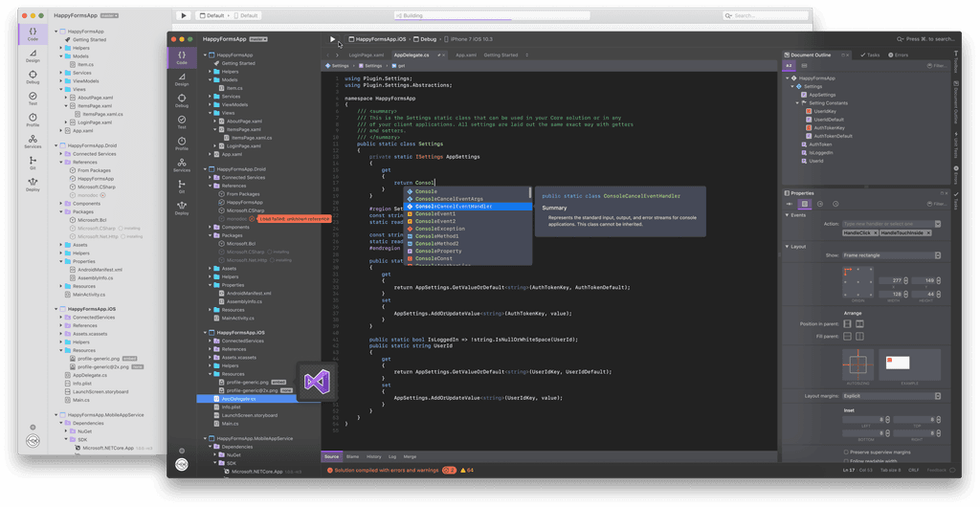
Task: Click the round logo icon at front sidebar bottom
Action: [x=181, y=465]
